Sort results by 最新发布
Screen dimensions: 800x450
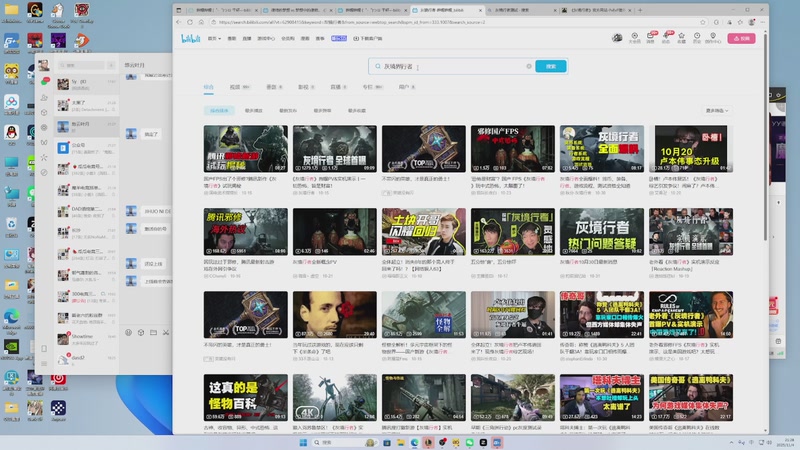[x=288, y=110]
